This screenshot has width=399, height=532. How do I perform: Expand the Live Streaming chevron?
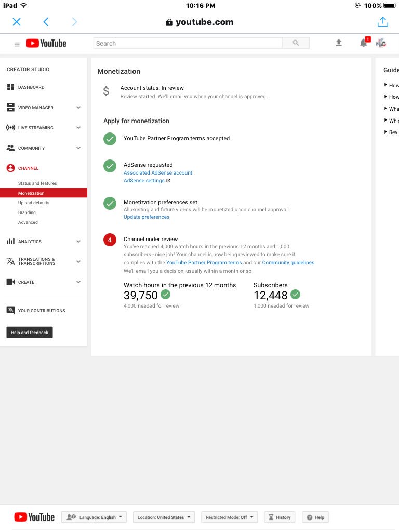tap(78, 128)
